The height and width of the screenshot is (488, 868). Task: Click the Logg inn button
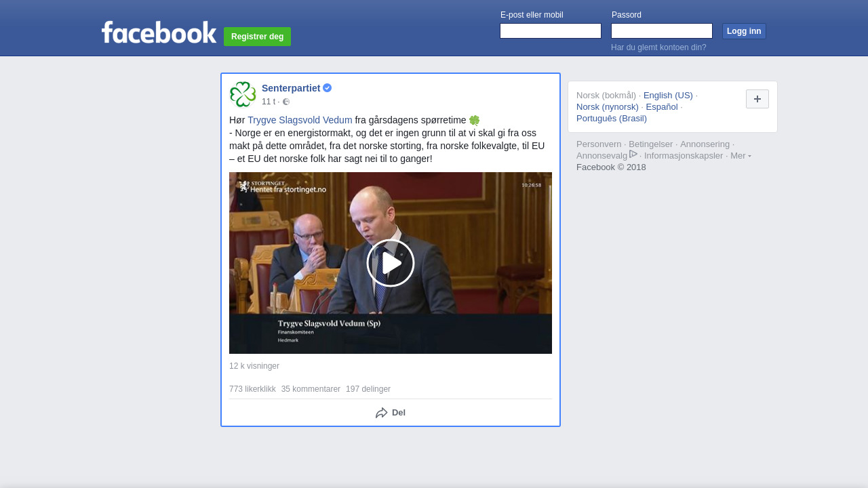(x=744, y=31)
